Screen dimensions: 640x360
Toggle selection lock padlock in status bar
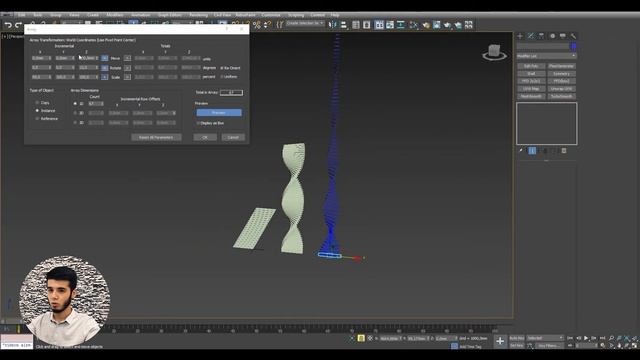(361, 338)
